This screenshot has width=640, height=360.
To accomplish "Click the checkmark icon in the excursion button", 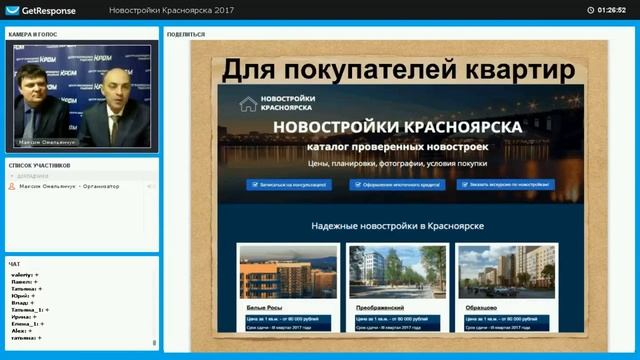I will tap(465, 185).
